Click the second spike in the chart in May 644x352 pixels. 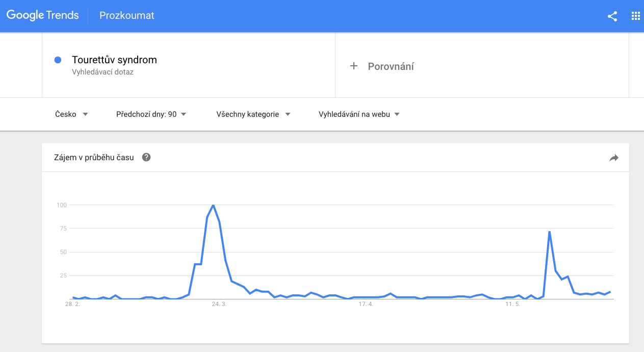549,232
